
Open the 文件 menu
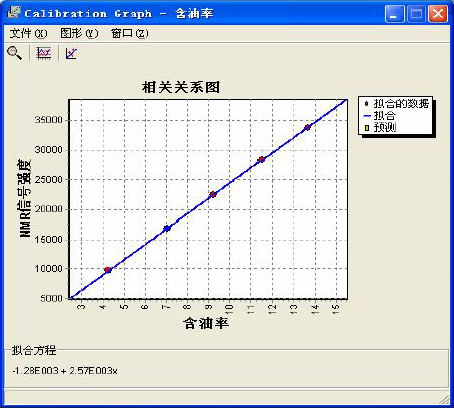point(28,33)
